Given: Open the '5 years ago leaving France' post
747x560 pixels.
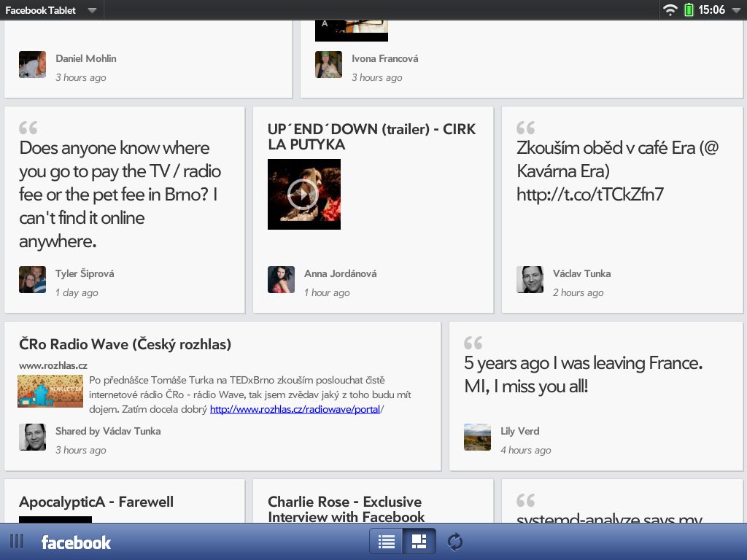Looking at the screenshot, I should [583, 374].
